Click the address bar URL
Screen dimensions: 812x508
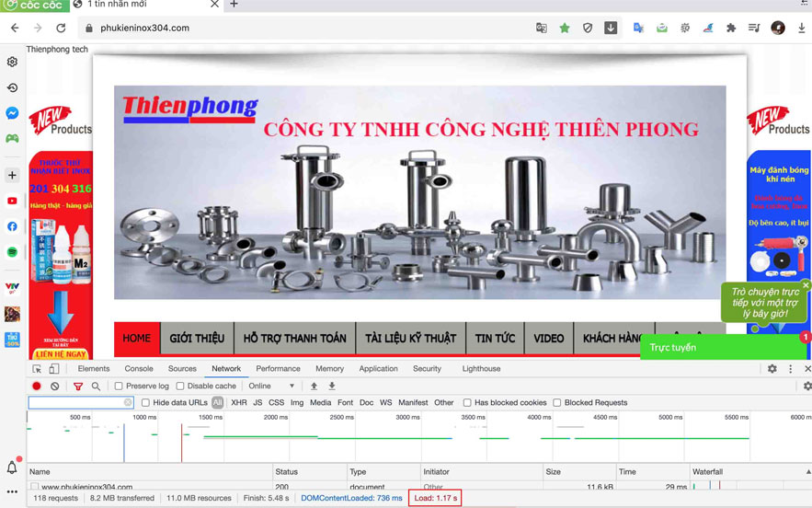click(x=145, y=28)
